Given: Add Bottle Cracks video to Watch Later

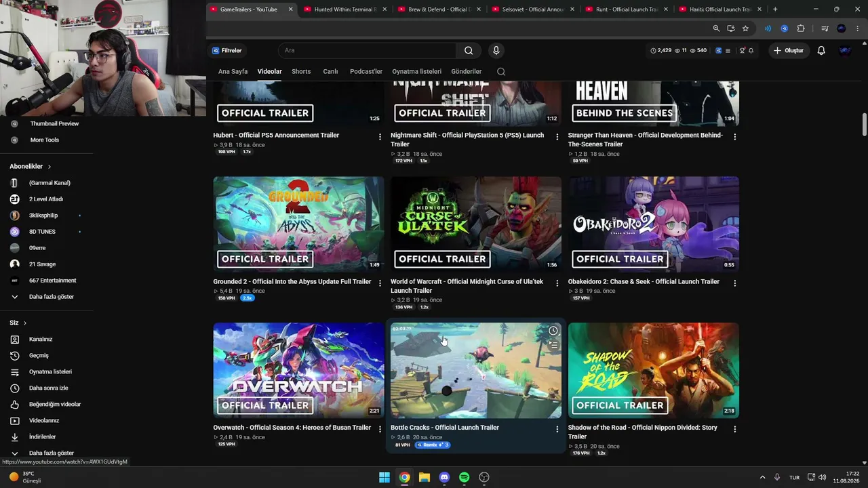Looking at the screenshot, I should click(553, 331).
